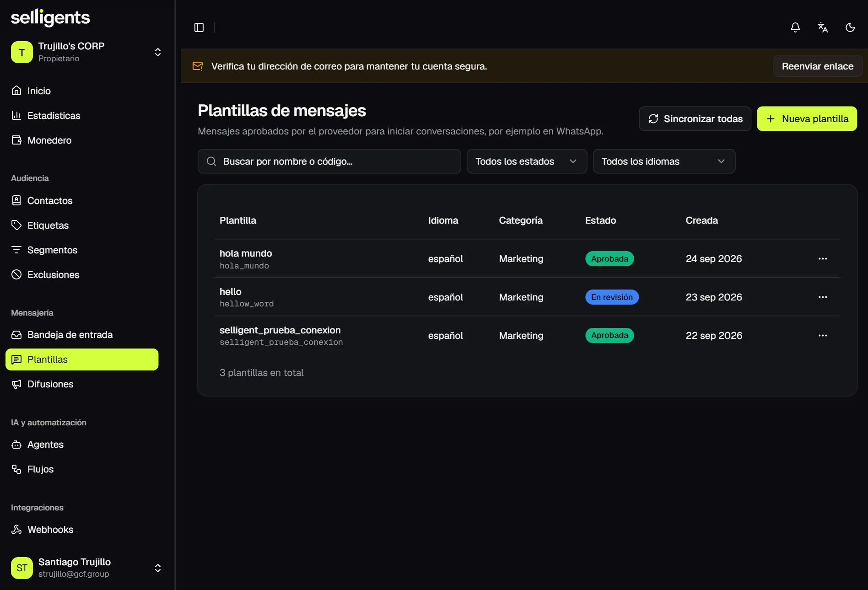Open more options for hello row

pos(823,297)
